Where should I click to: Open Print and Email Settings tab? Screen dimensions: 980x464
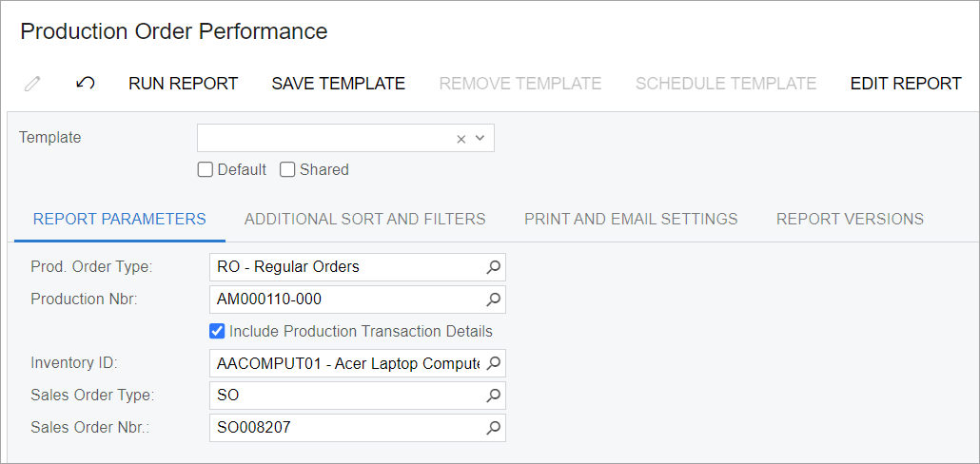pos(631,219)
